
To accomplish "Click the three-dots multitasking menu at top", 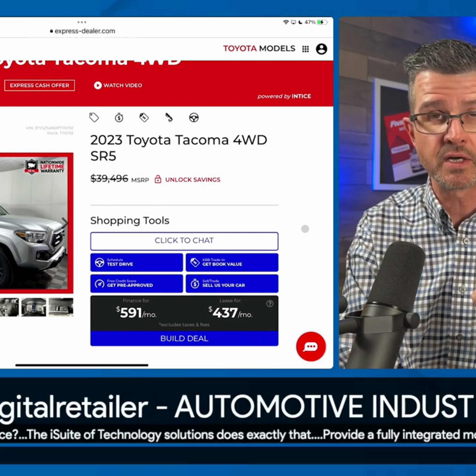I will pos(82,22).
